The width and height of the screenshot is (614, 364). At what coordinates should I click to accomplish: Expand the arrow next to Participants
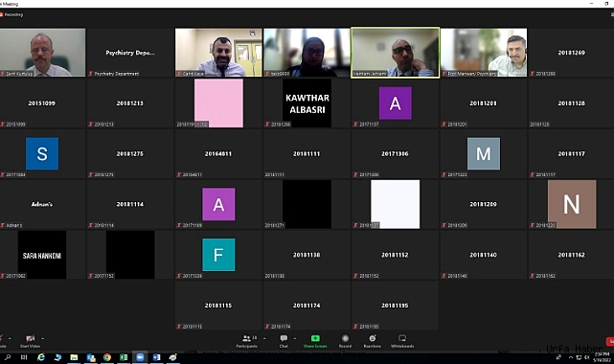(x=264, y=338)
